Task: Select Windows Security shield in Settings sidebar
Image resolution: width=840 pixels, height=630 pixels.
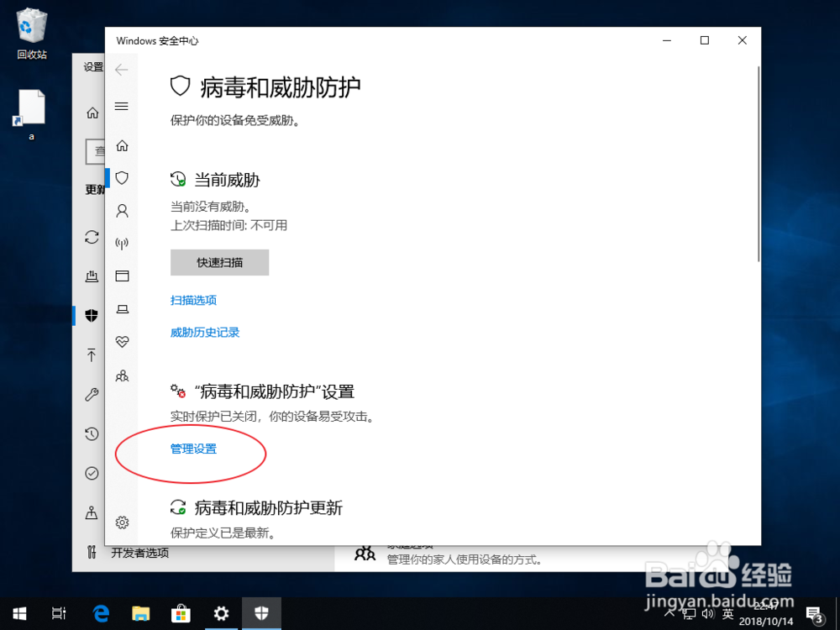Action: (x=92, y=316)
